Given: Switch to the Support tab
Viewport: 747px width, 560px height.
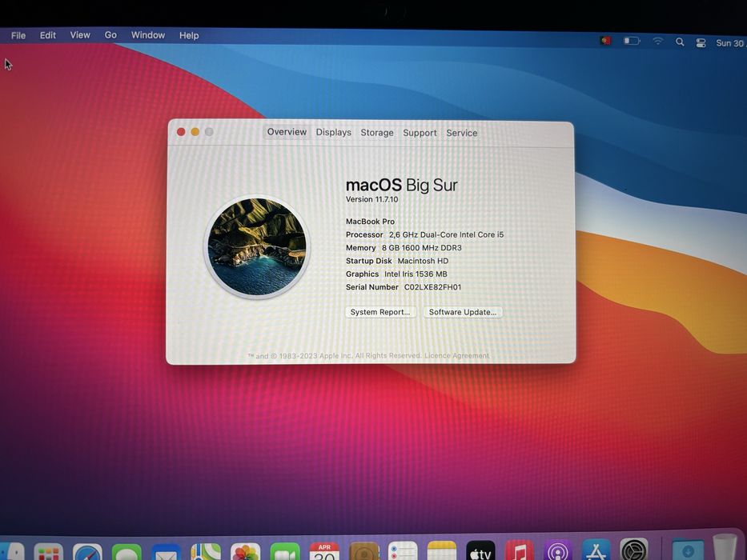Looking at the screenshot, I should [x=420, y=133].
